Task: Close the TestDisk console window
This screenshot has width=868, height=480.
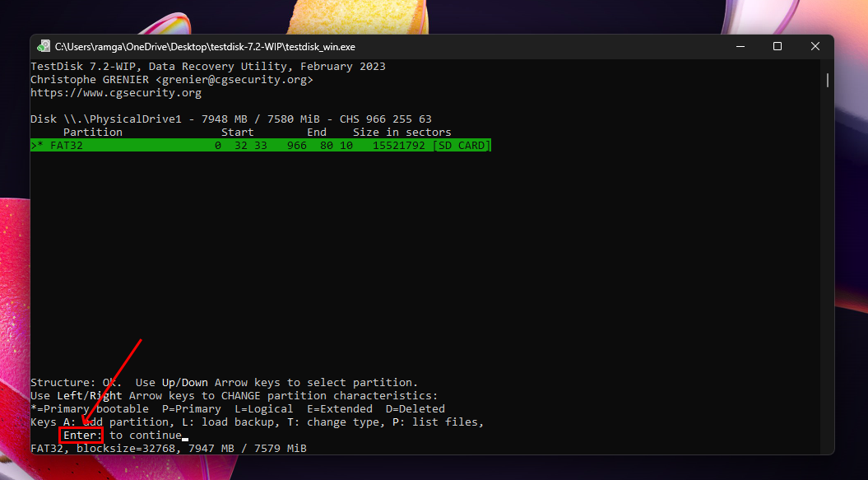Action: click(x=815, y=47)
